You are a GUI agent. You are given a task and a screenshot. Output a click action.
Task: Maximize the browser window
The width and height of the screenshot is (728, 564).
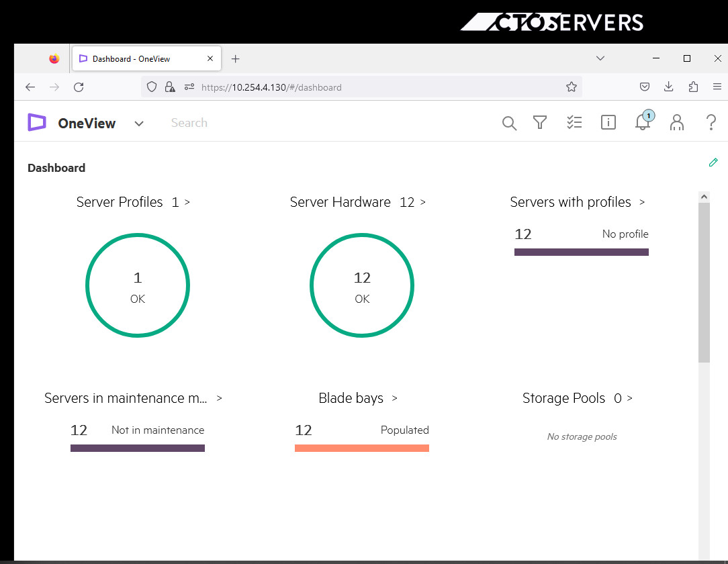point(686,58)
